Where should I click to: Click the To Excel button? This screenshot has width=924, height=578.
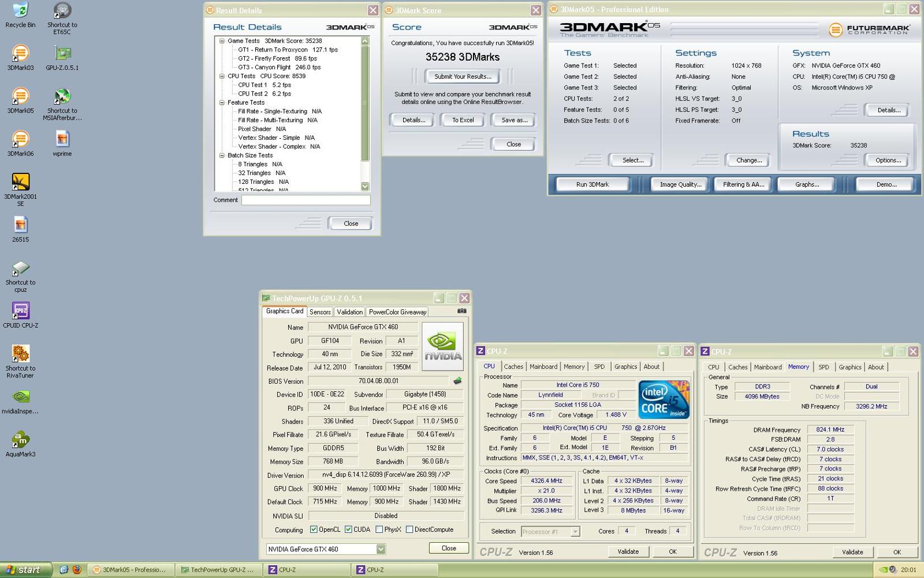tap(463, 120)
